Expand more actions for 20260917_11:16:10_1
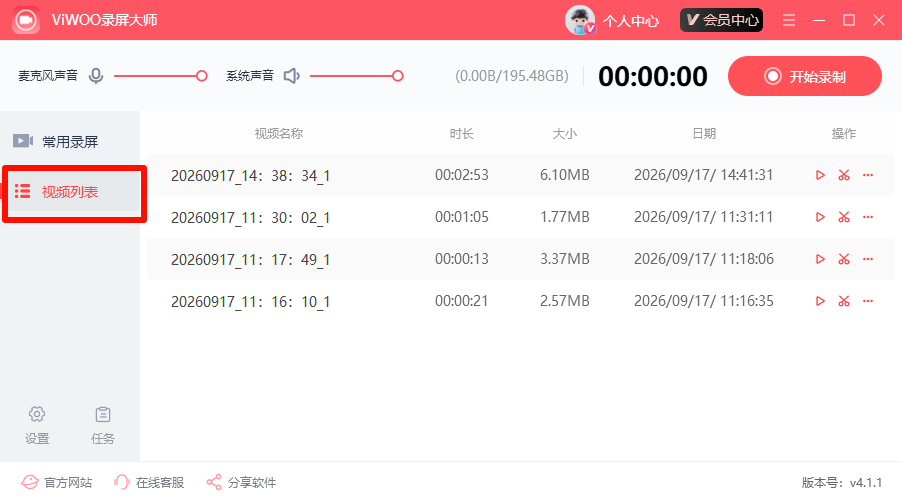 coord(868,301)
